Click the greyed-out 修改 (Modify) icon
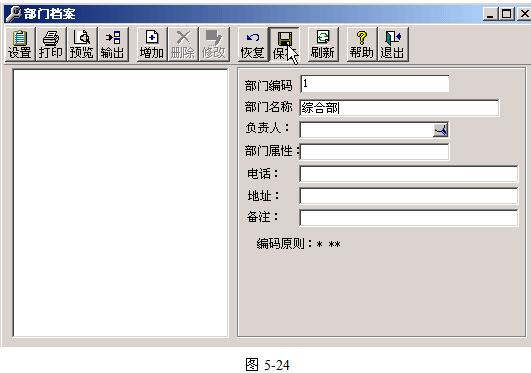The width and height of the screenshot is (531, 373). click(214, 44)
